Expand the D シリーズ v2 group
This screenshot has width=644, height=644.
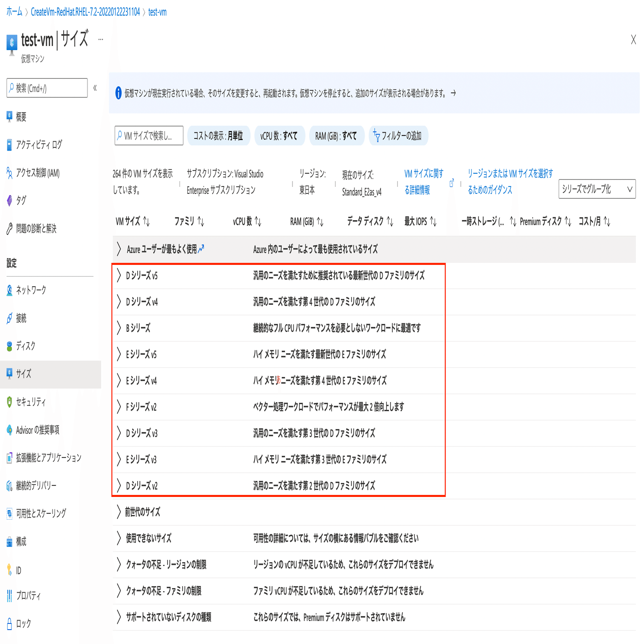tap(118, 485)
